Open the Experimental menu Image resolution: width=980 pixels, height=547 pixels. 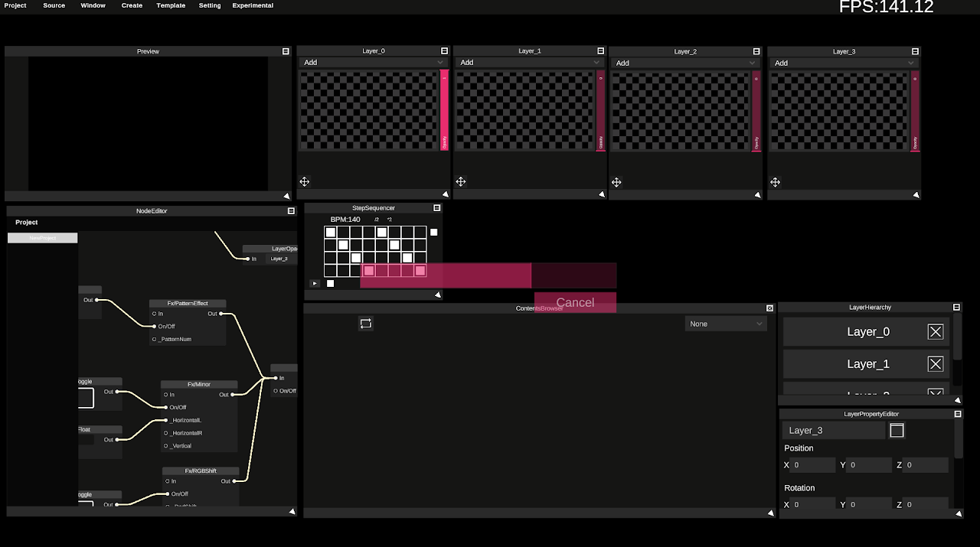(x=253, y=5)
